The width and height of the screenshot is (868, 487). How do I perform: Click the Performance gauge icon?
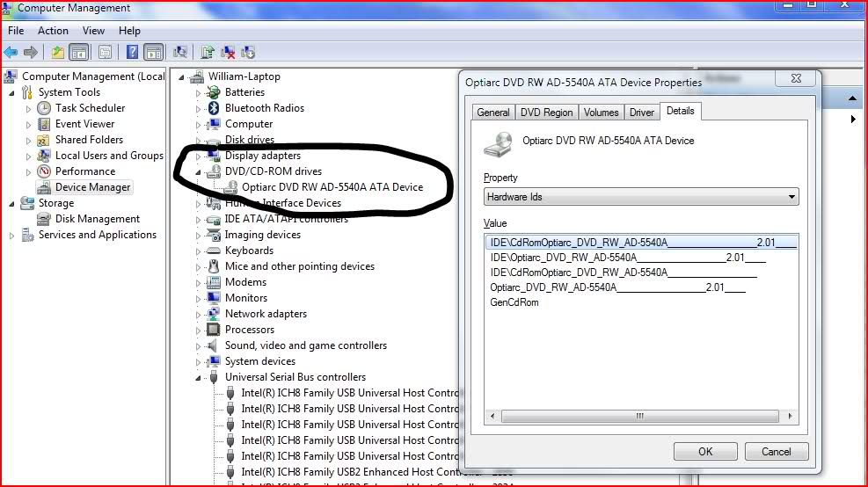[44, 171]
